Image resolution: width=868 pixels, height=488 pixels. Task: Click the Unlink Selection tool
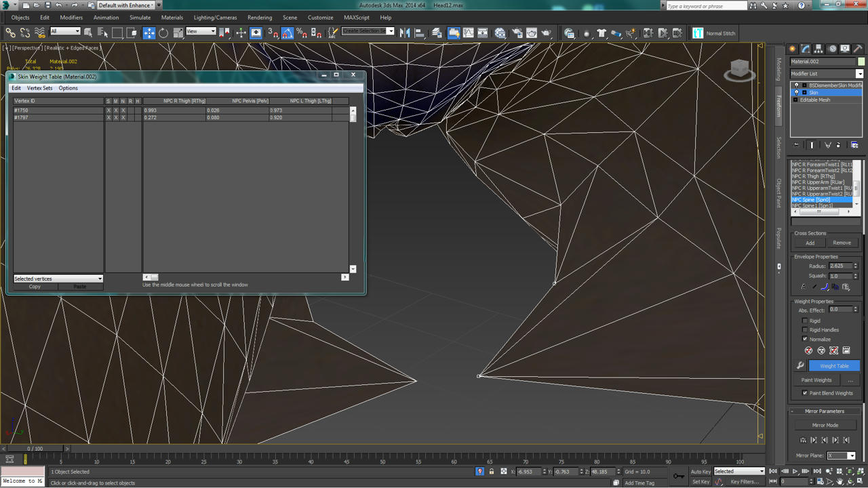click(25, 33)
